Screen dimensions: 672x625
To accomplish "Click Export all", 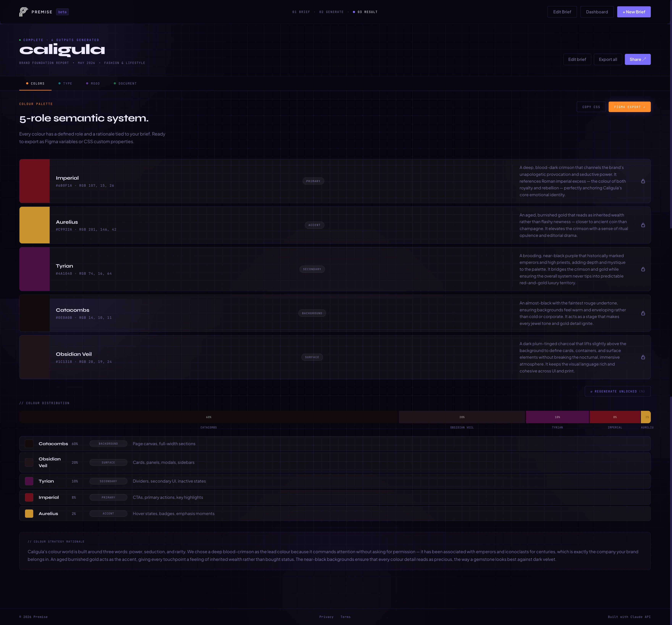I will click(608, 60).
